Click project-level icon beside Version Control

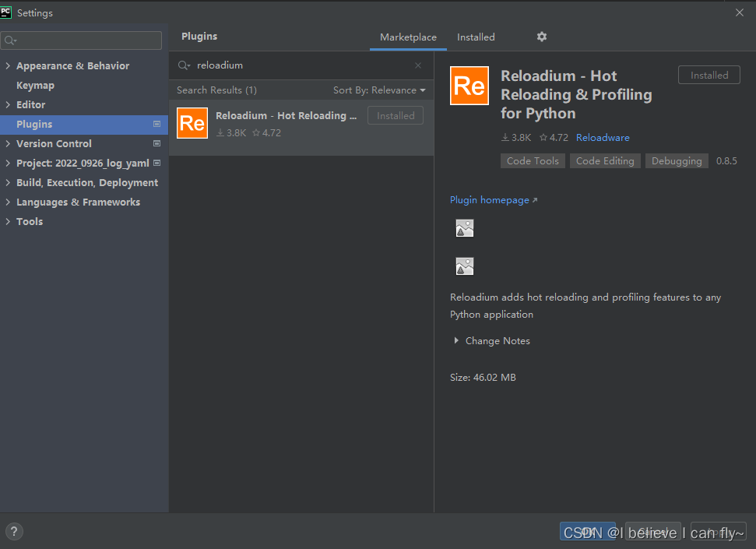156,143
